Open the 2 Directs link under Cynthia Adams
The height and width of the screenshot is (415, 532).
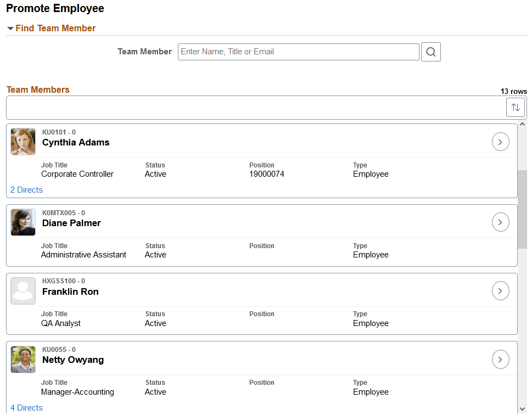point(26,189)
